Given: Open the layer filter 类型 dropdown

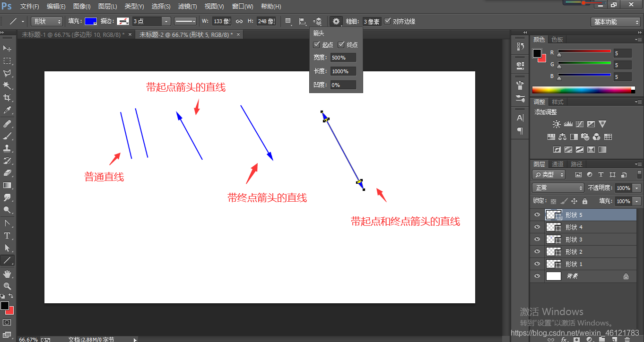Looking at the screenshot, I should [x=549, y=175].
